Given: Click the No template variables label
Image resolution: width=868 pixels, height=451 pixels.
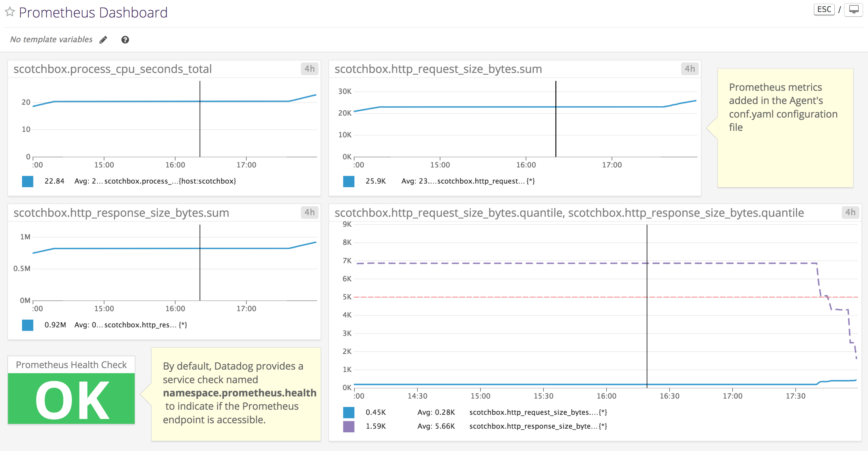Looking at the screenshot, I should (x=51, y=39).
